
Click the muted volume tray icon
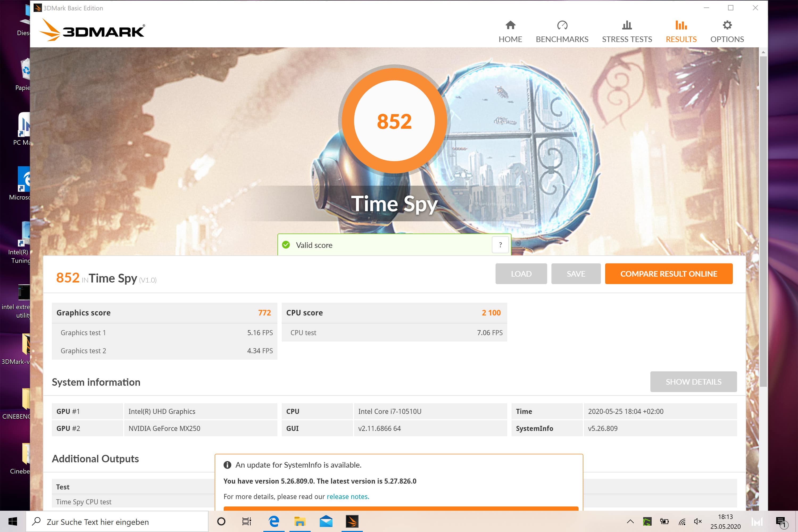coord(697,521)
